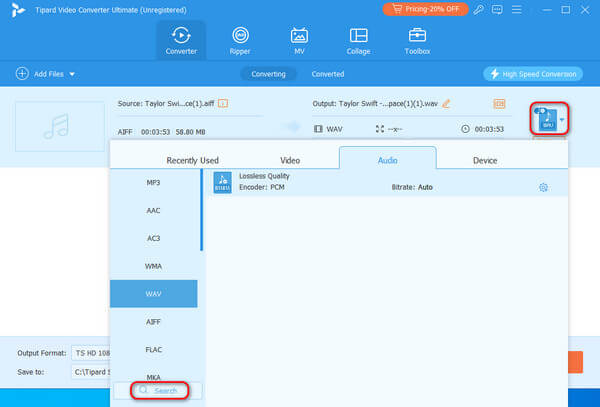600x407 pixels.
Task: Show the Converting list
Action: tap(268, 74)
